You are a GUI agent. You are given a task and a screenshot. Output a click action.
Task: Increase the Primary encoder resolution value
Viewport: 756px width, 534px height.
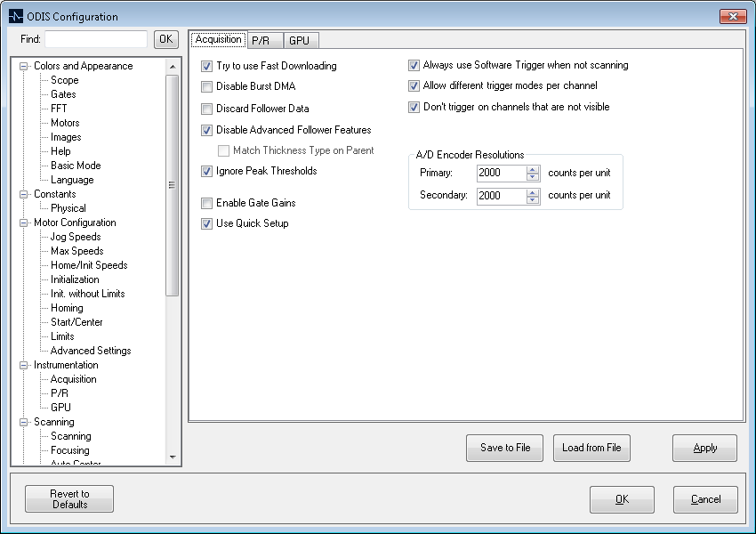(x=533, y=169)
